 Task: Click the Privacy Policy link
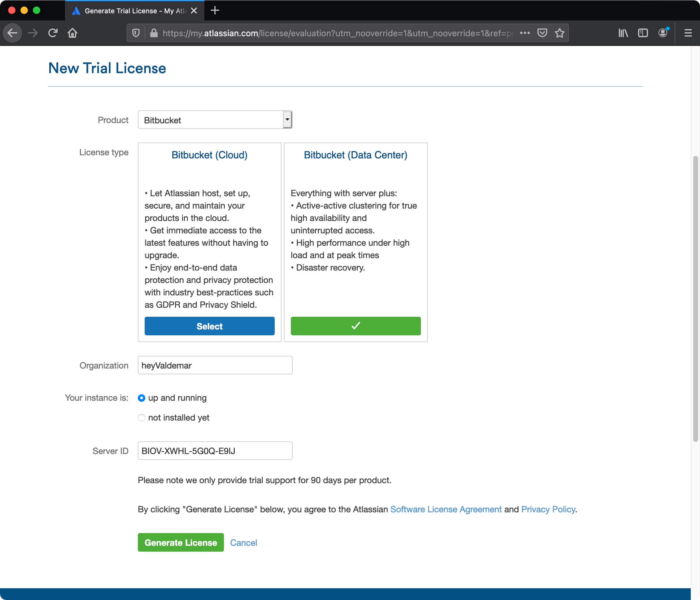[548, 509]
